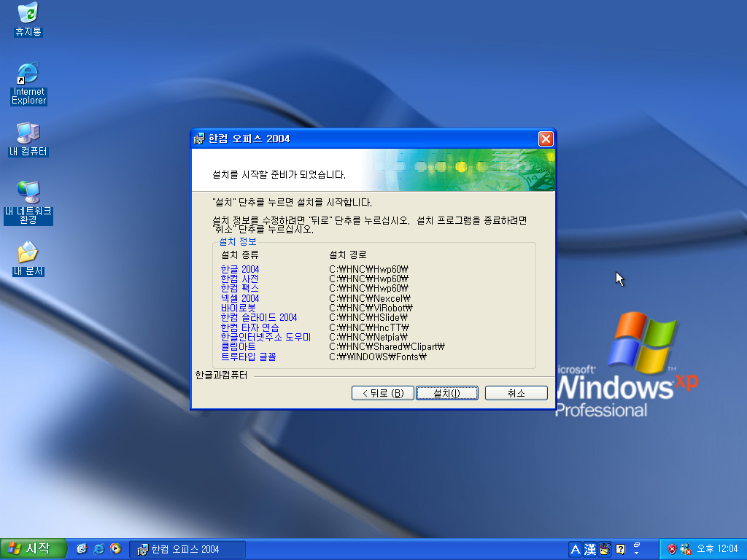Launch Internet Explorer from quick launch

pyautogui.click(x=98, y=548)
